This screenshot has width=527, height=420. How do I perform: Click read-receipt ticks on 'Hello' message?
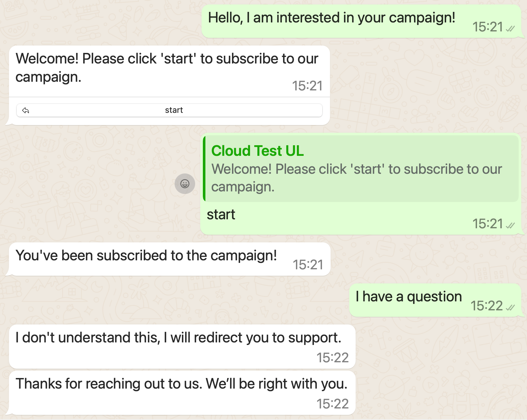(510, 29)
